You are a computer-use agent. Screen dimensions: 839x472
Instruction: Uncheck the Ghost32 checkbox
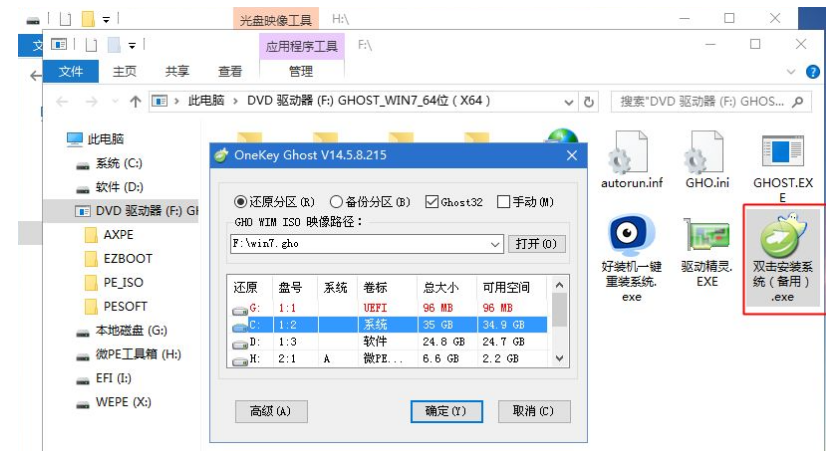tap(432, 202)
